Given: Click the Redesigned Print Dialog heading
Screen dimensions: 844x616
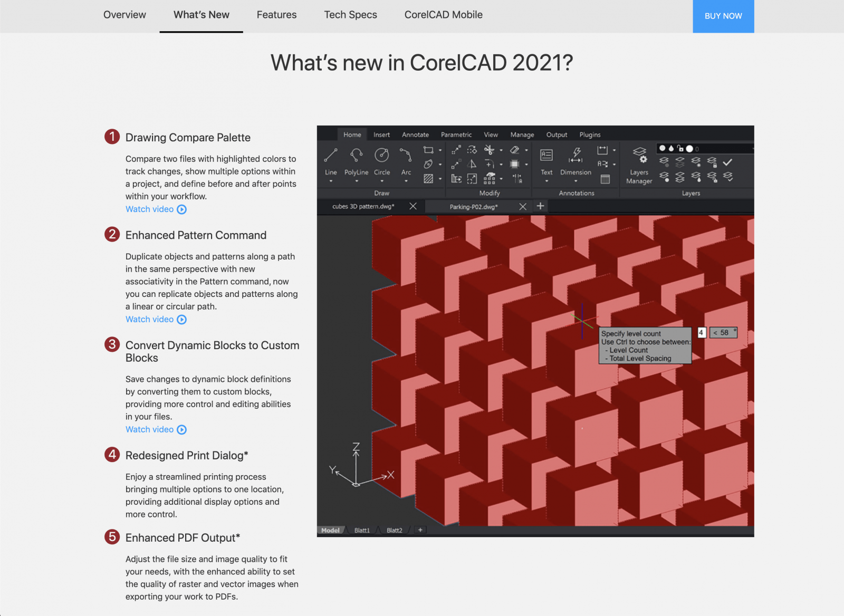Looking at the screenshot, I should pyautogui.click(x=187, y=456).
